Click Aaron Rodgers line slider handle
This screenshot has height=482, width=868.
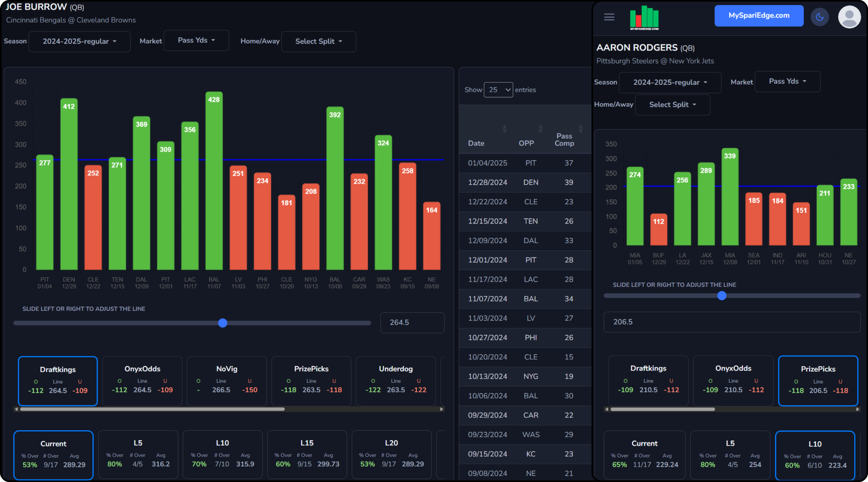pos(721,296)
